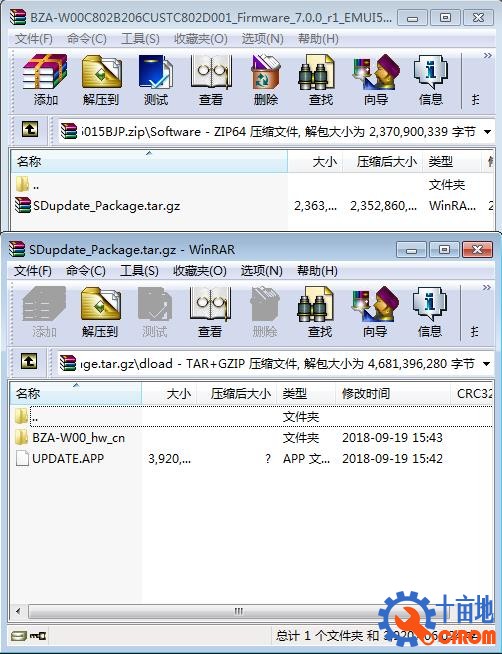
Task: Expand the toolbar overflow chevron in the top window
Action: pyautogui.click(x=487, y=55)
